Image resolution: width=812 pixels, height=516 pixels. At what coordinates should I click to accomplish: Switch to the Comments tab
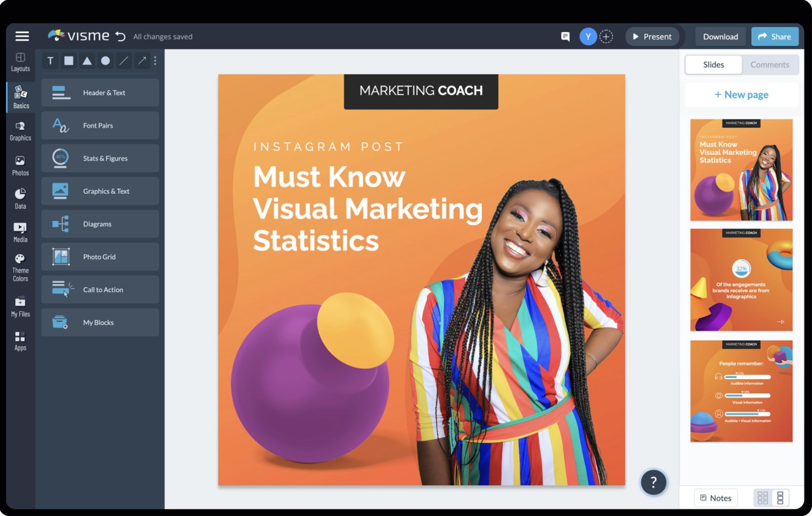[x=770, y=64]
